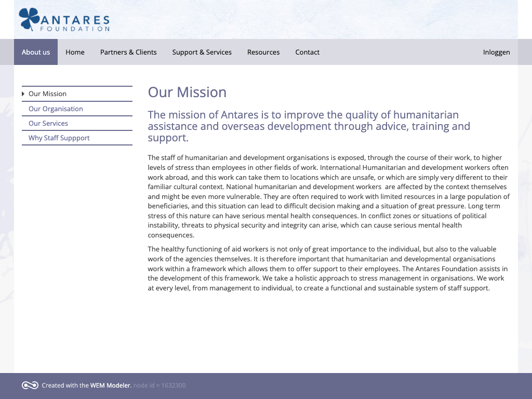
Task: Click the mission statement subtitle text
Action: tap(309, 126)
